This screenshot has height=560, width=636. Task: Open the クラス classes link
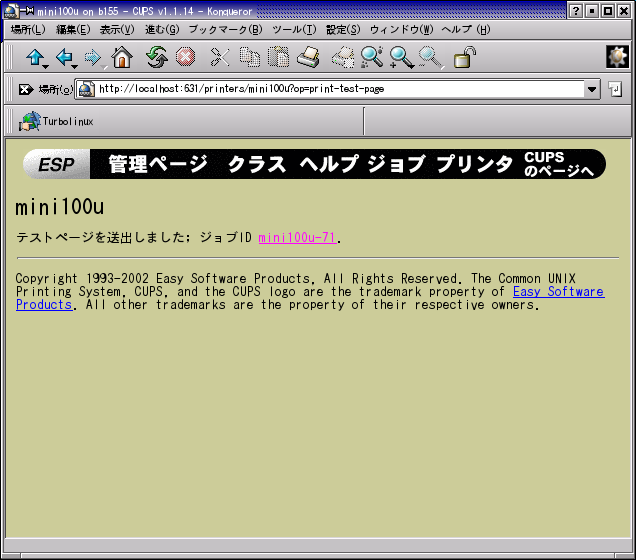(x=257, y=164)
